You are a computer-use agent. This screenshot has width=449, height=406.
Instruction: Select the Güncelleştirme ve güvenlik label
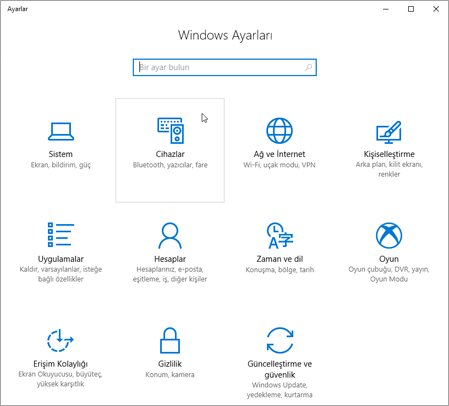coord(280,369)
